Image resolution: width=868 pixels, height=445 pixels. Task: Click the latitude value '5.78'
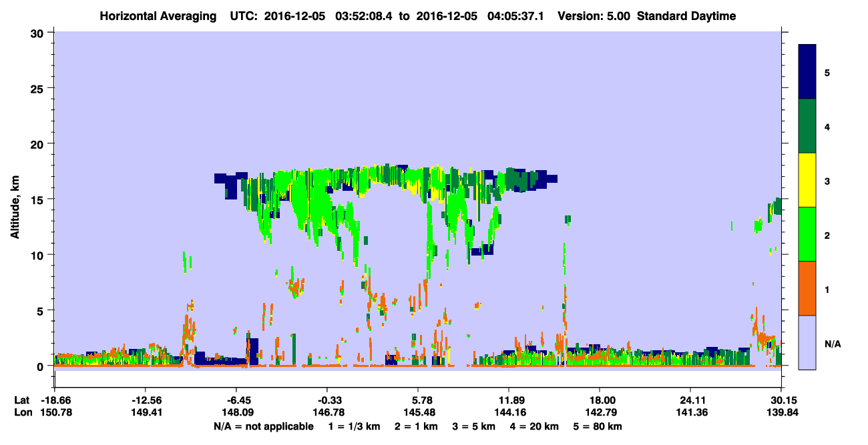click(x=418, y=400)
